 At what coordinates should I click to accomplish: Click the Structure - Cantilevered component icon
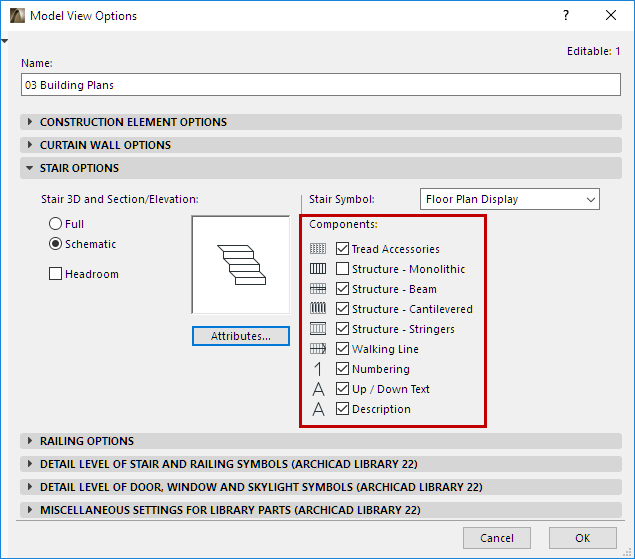coord(318,309)
